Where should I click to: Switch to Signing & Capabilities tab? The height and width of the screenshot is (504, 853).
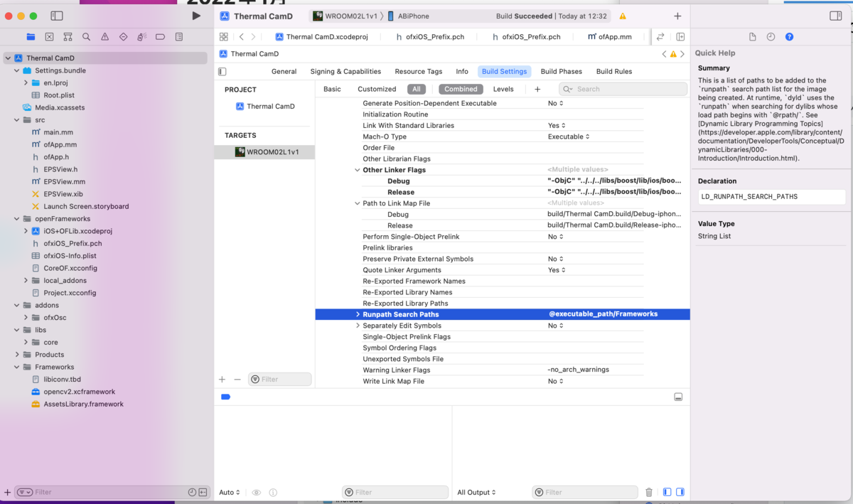[345, 71]
